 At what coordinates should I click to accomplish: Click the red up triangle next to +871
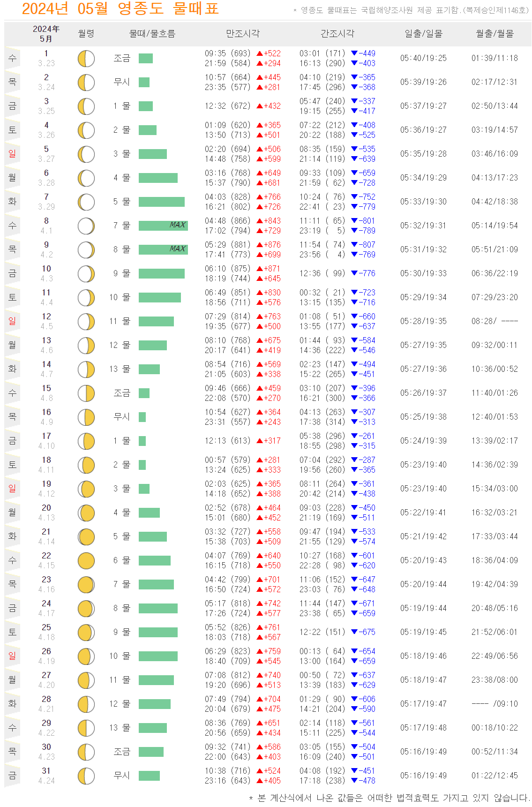(260, 269)
